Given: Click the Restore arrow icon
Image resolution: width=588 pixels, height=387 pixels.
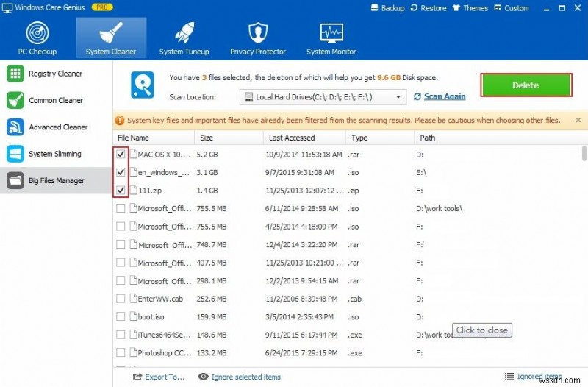Looking at the screenshot, I should point(414,8).
